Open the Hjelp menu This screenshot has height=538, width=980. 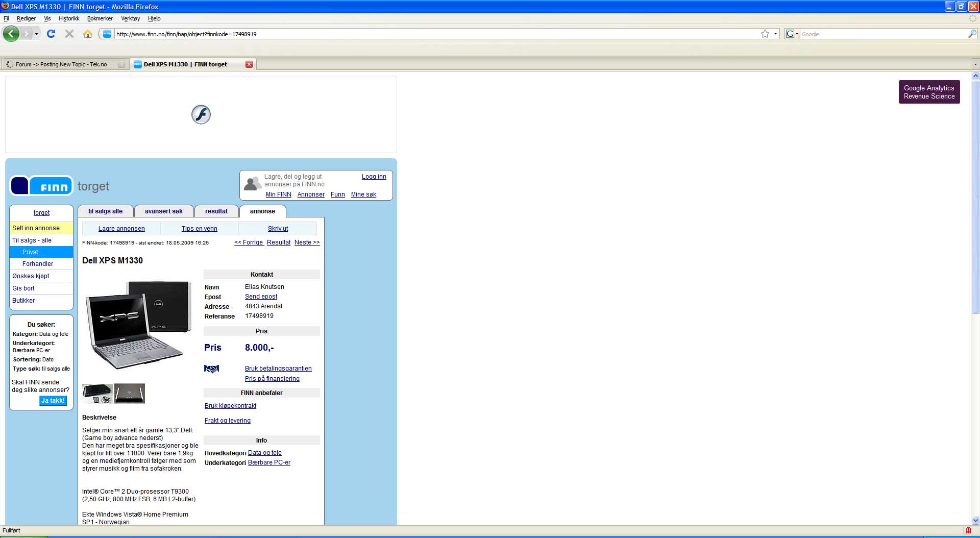coord(154,18)
